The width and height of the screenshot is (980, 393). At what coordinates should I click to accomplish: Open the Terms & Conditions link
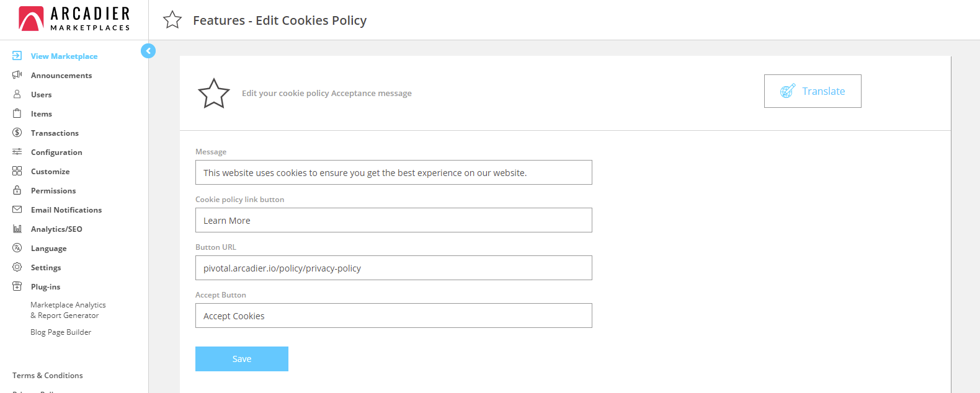coord(48,376)
